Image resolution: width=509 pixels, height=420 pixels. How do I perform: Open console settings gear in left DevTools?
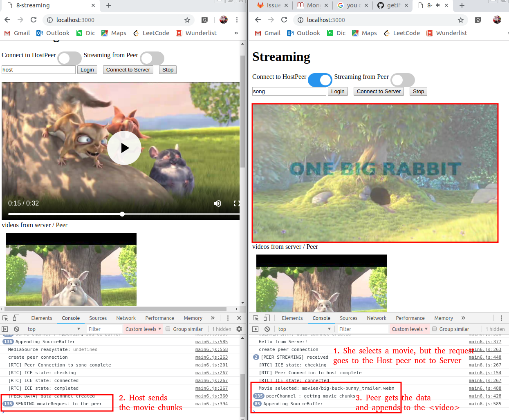pyautogui.click(x=239, y=329)
